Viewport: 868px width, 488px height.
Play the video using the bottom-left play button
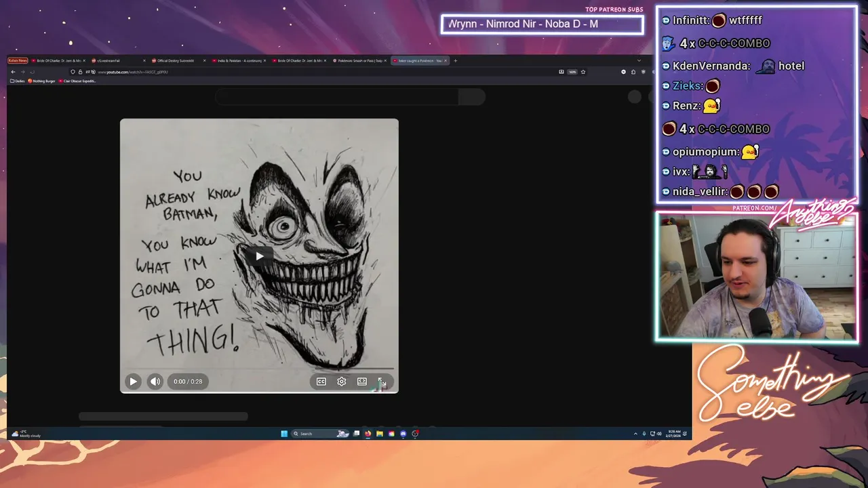point(133,382)
